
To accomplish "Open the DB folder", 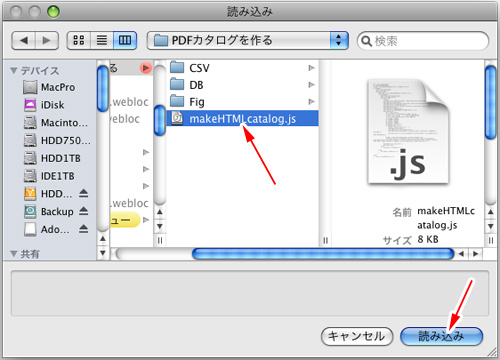I will 242,85.
